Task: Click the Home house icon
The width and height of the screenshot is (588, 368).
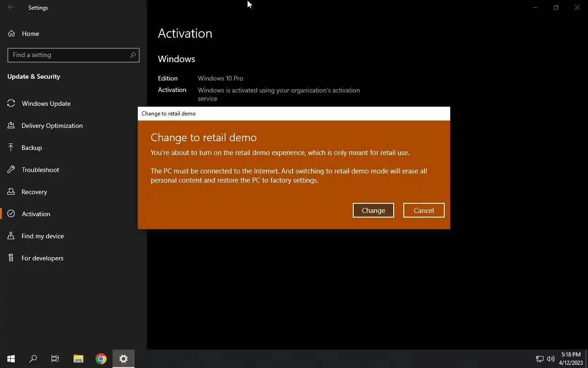Action: point(11,34)
